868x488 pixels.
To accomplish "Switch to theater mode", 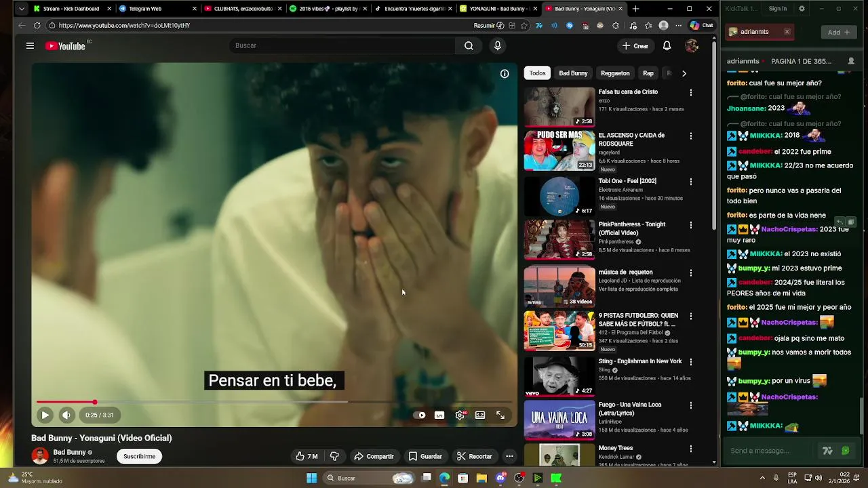I will coord(480,415).
